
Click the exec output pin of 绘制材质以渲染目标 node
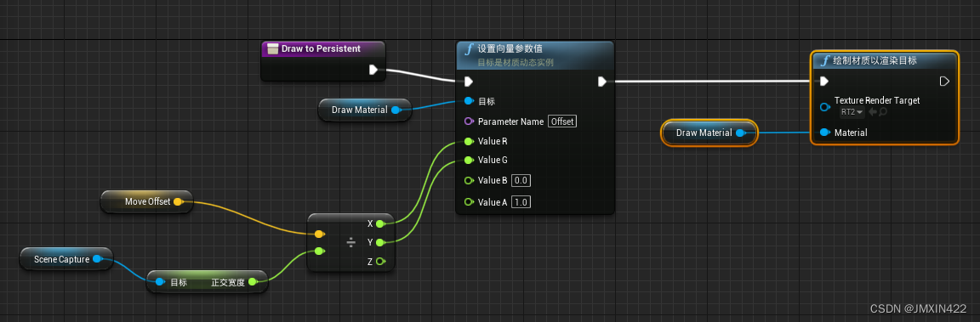(x=944, y=81)
